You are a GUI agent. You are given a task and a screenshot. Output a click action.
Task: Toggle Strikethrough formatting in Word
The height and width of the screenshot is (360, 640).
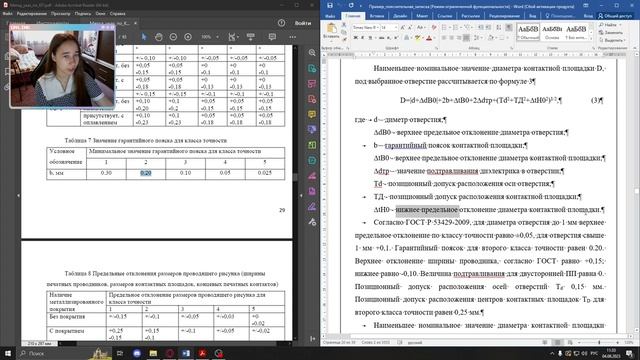381,38
